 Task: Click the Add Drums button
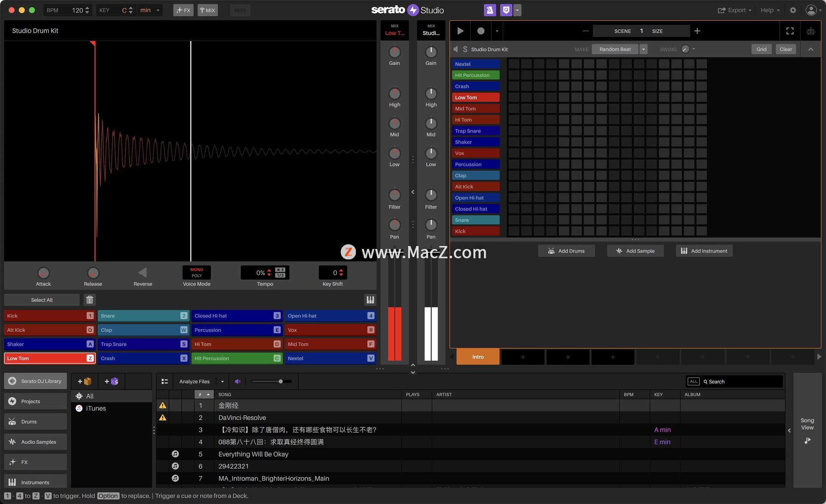(x=566, y=251)
